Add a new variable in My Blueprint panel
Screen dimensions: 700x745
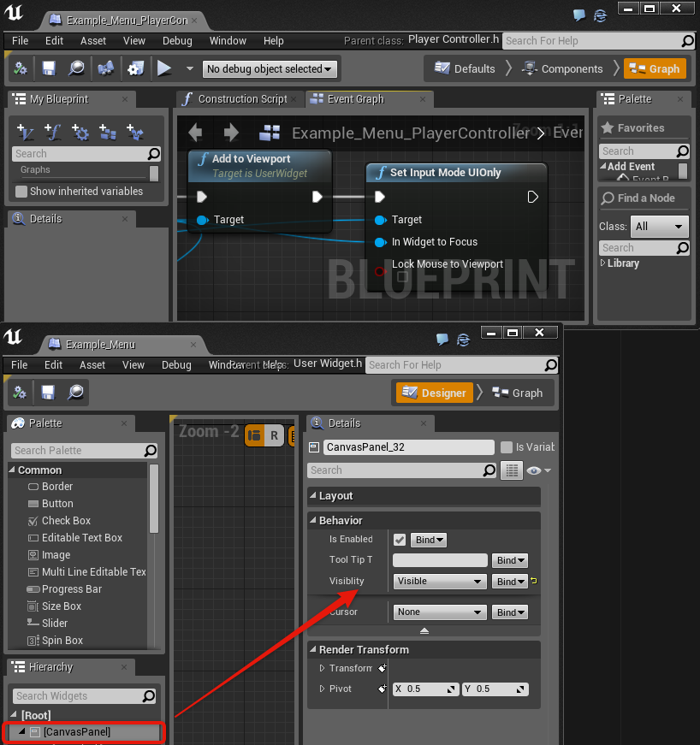tap(26, 132)
